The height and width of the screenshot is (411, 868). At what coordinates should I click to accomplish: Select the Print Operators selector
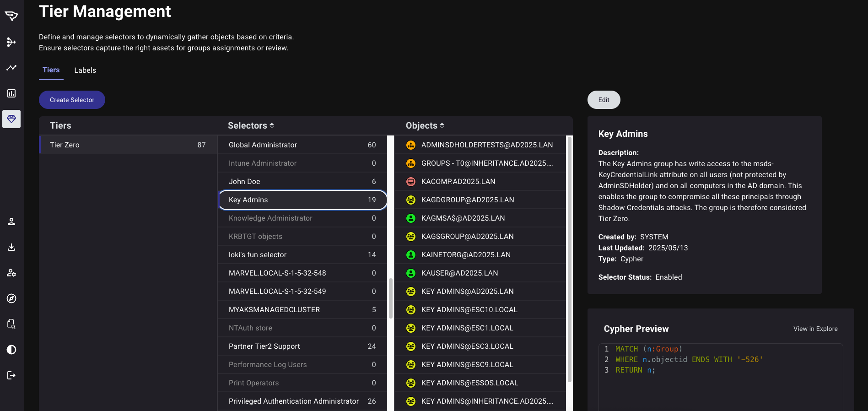[x=302, y=383]
